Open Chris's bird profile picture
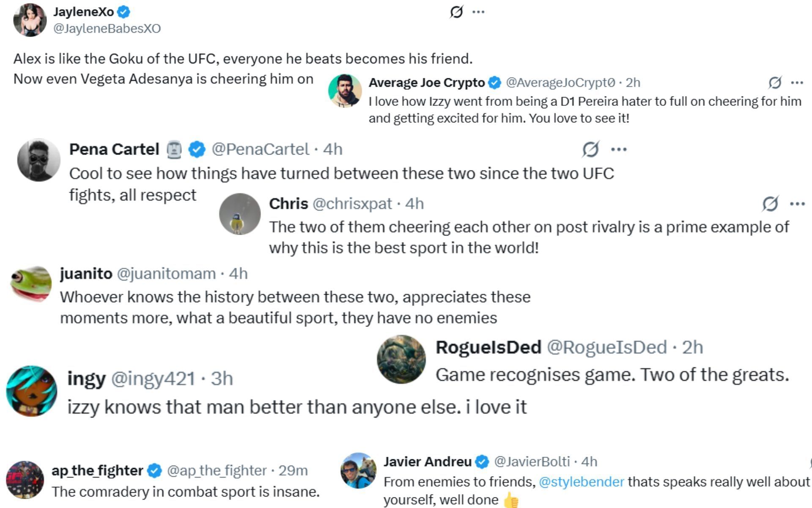Viewport: 812px width, 508px height. click(x=240, y=214)
